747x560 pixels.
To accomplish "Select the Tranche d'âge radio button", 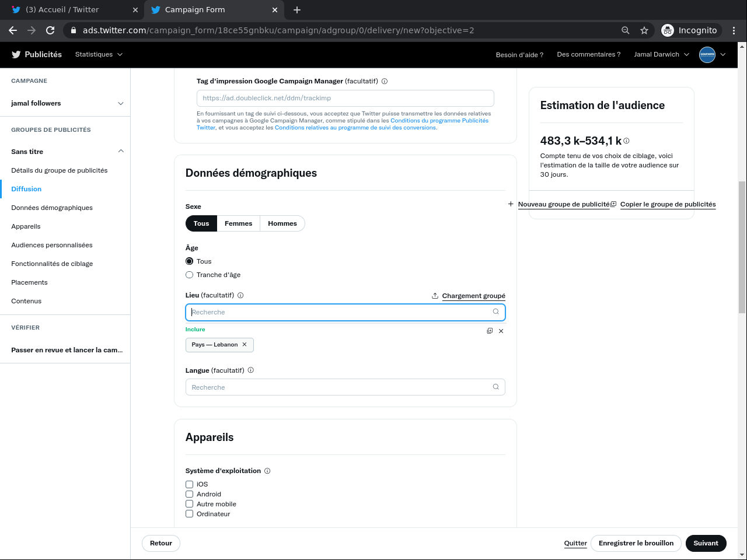I will pyautogui.click(x=189, y=275).
